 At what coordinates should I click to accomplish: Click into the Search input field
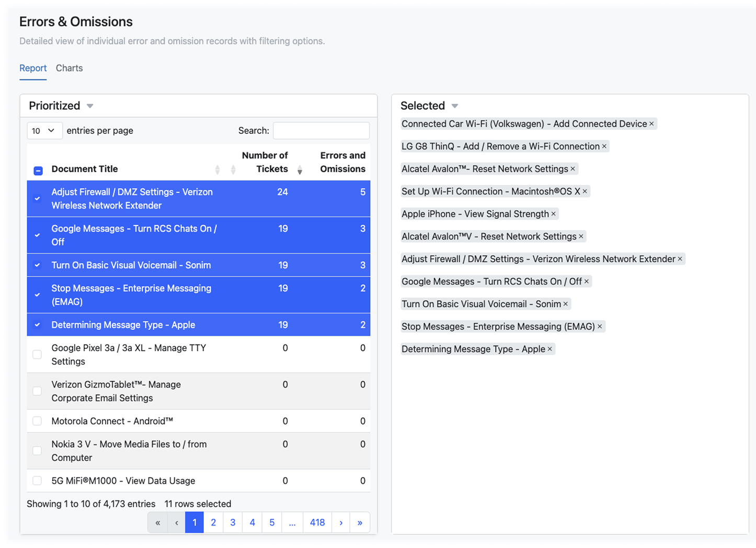pos(321,131)
